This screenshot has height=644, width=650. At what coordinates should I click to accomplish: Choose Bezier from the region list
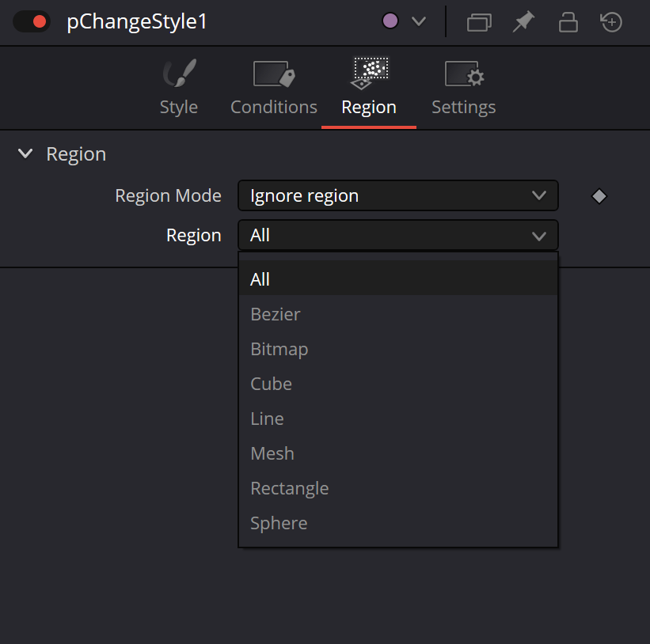[x=398, y=314]
